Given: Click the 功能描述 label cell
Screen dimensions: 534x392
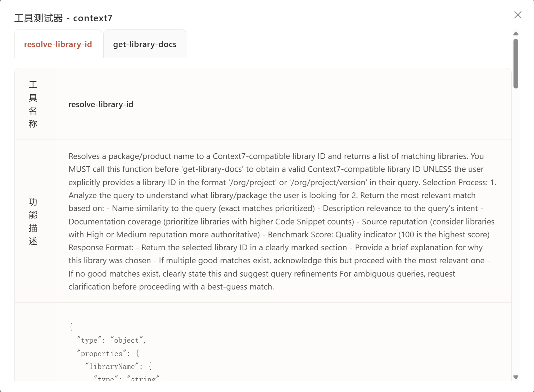Looking at the screenshot, I should click(x=33, y=221).
